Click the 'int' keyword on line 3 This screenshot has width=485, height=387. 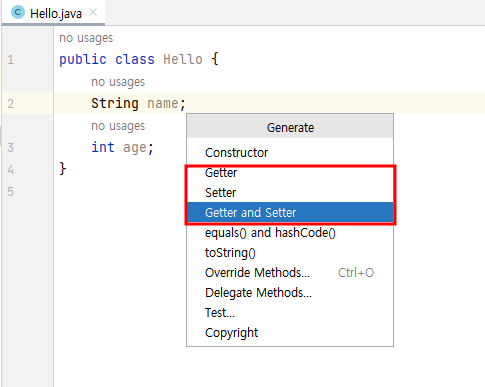click(x=103, y=147)
